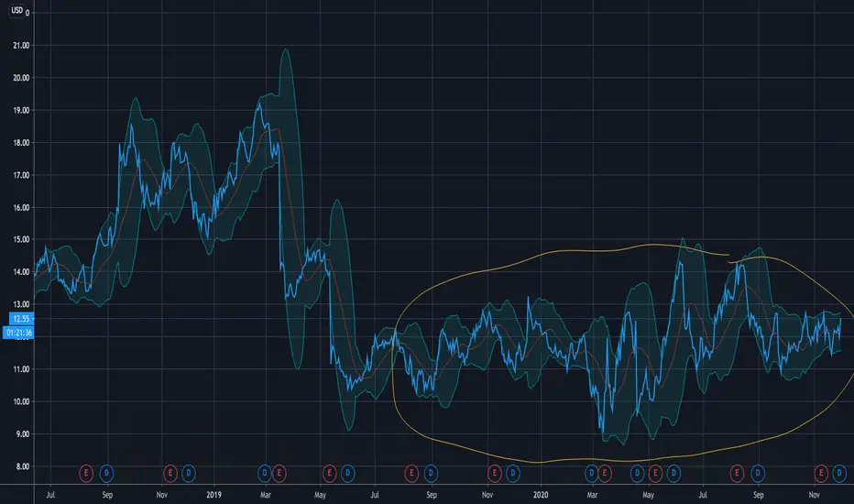Open the earnings marker at November 2019

(x=494, y=473)
